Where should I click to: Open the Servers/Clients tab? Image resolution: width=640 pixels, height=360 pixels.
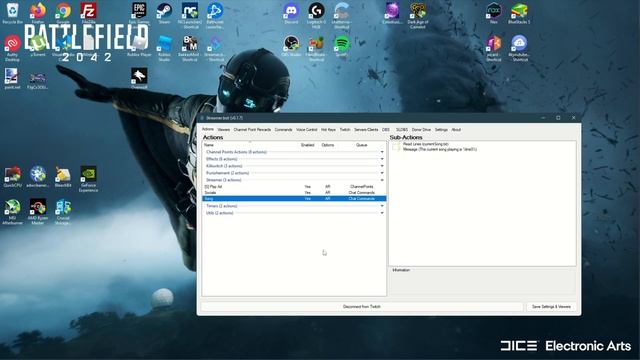366,129
